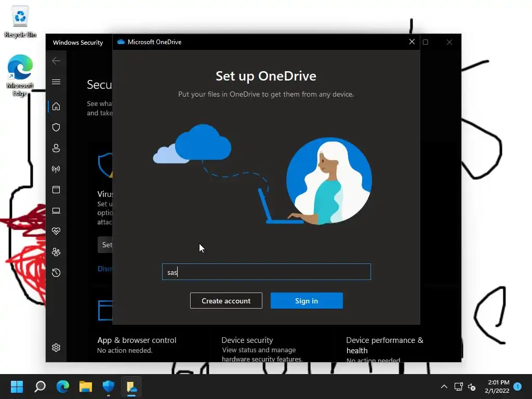Launch Microsoft Edge desktop shortcut

(x=20, y=75)
